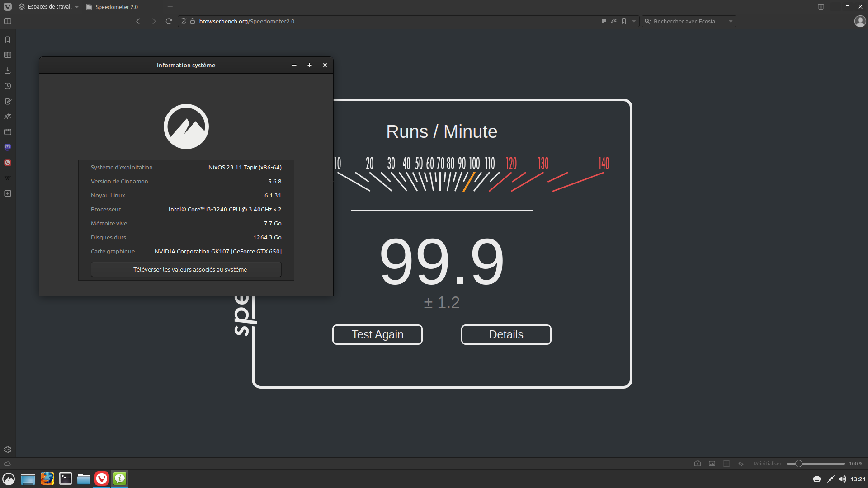Open the closed tabs trash icon
The width and height of the screenshot is (868, 488).
tap(821, 7)
